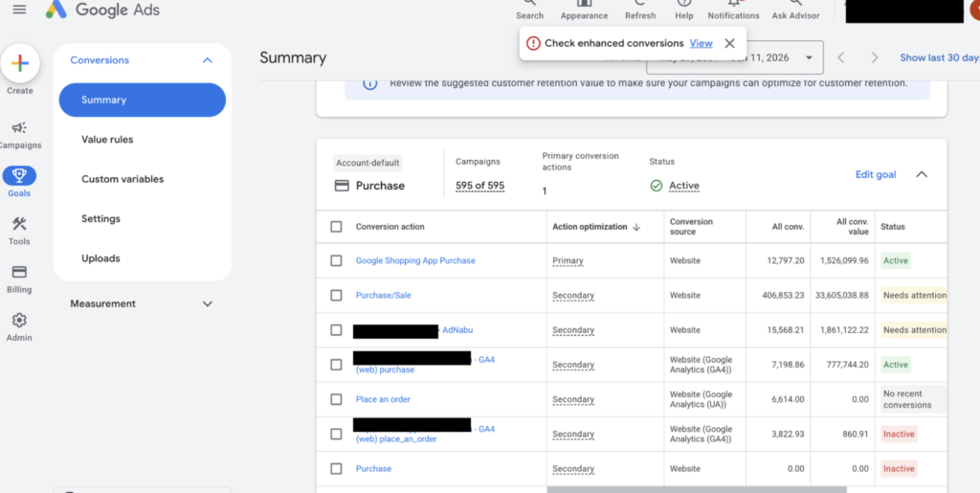This screenshot has height=493, width=980.
Task: Toggle the select-all conversion actions checkbox
Action: (336, 227)
